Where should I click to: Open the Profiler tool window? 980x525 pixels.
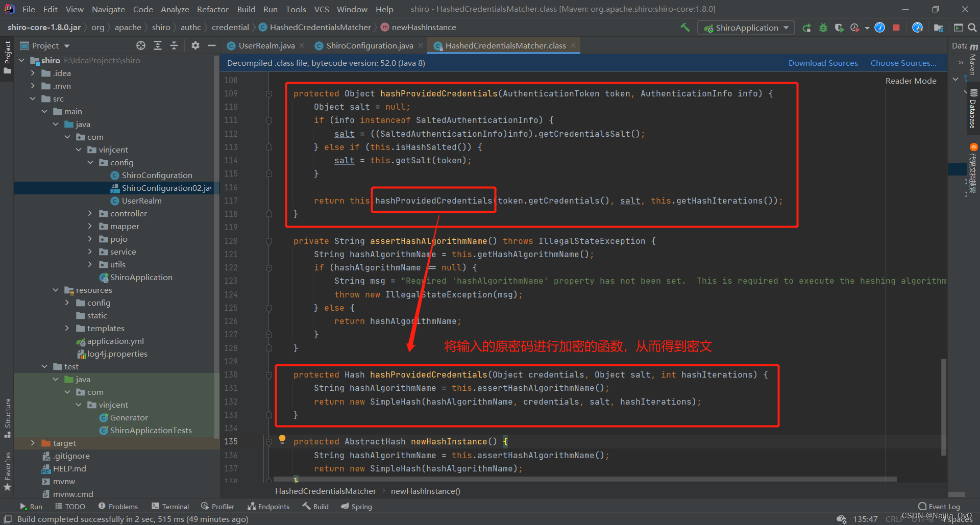(217, 507)
